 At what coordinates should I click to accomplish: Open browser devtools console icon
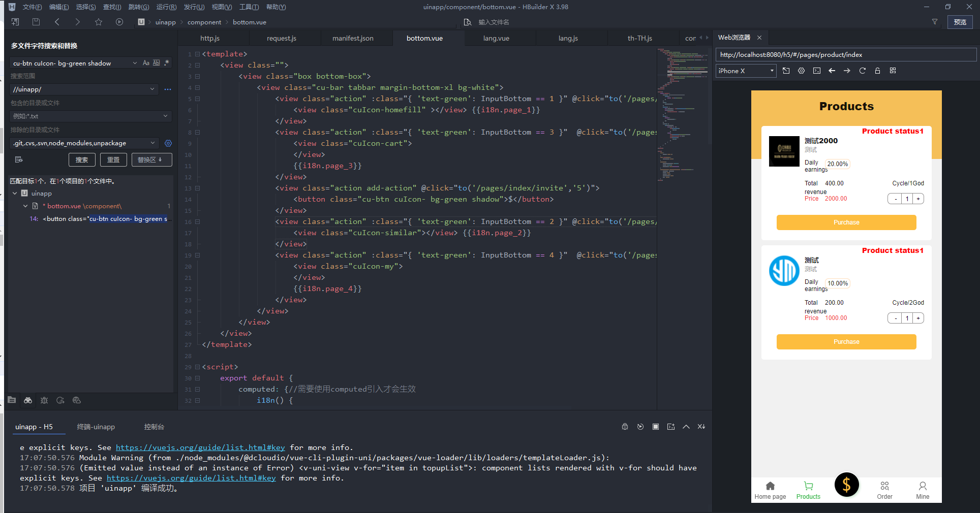(x=817, y=71)
